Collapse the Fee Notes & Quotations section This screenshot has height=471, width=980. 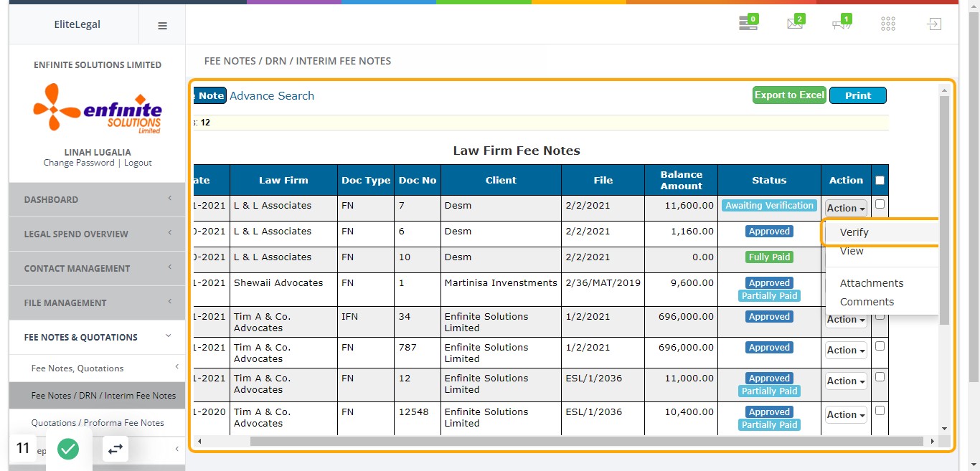(97, 337)
